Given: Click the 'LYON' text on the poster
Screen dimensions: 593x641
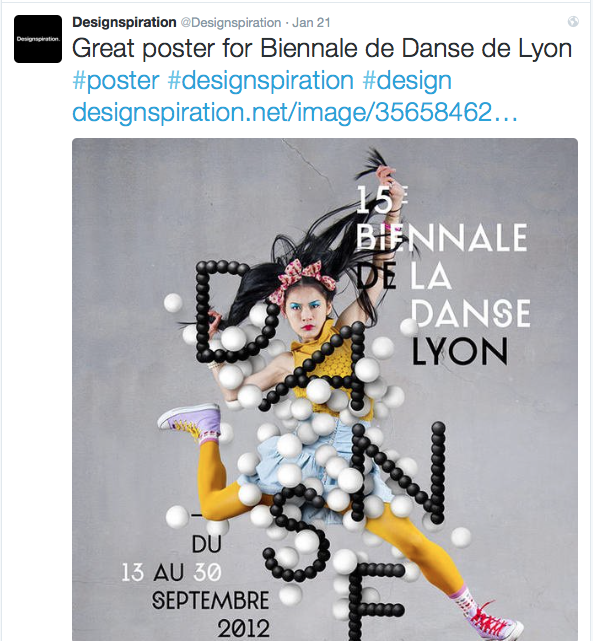Looking at the screenshot, I should [459, 352].
